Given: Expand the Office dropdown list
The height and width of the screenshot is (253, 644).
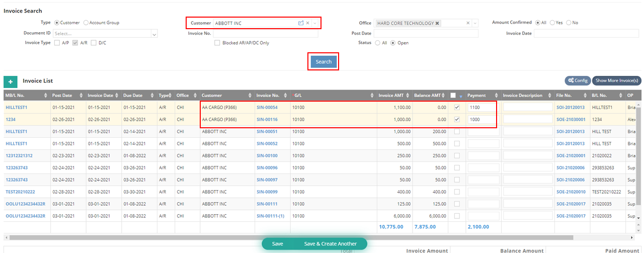Looking at the screenshot, I should pos(475,23).
